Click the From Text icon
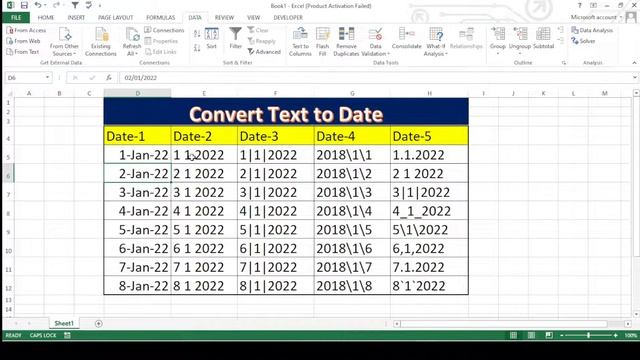 [x=10, y=52]
